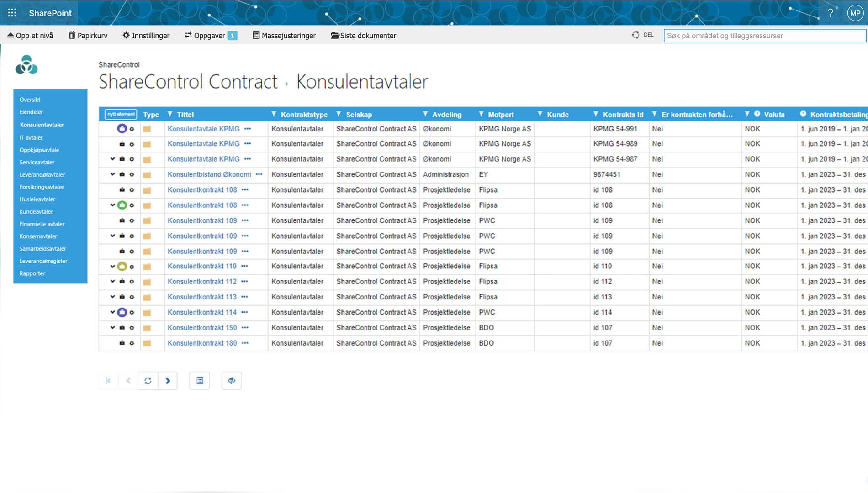Click the gear icon beside Konsulentkontrakt 180
The height and width of the screenshot is (493, 868).
click(x=132, y=343)
